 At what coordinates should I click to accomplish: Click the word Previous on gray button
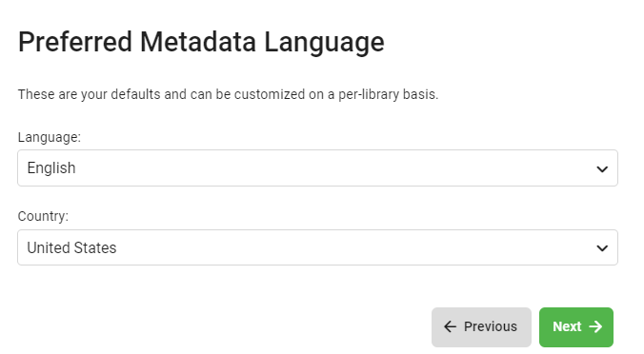click(491, 326)
